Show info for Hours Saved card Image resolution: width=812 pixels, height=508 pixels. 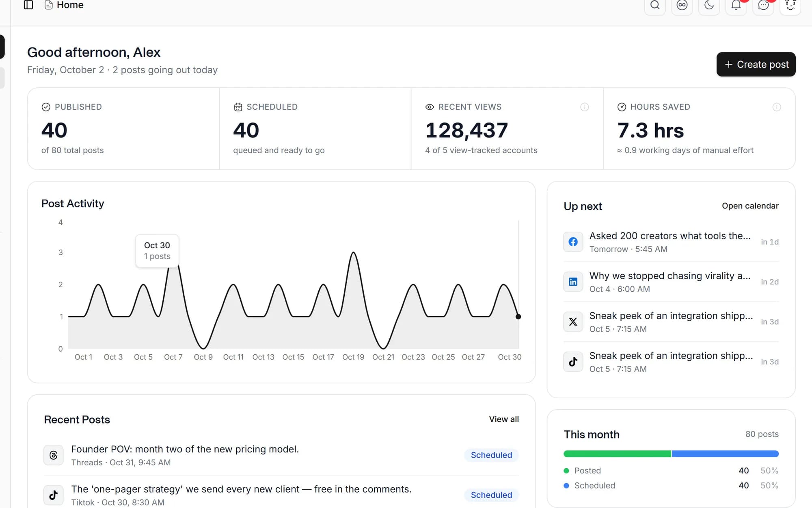coord(776,107)
